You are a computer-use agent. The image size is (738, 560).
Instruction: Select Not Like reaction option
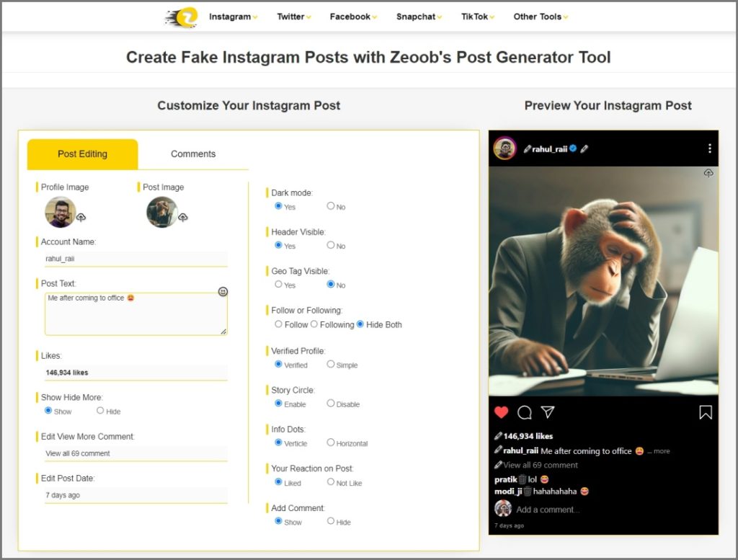pos(330,482)
